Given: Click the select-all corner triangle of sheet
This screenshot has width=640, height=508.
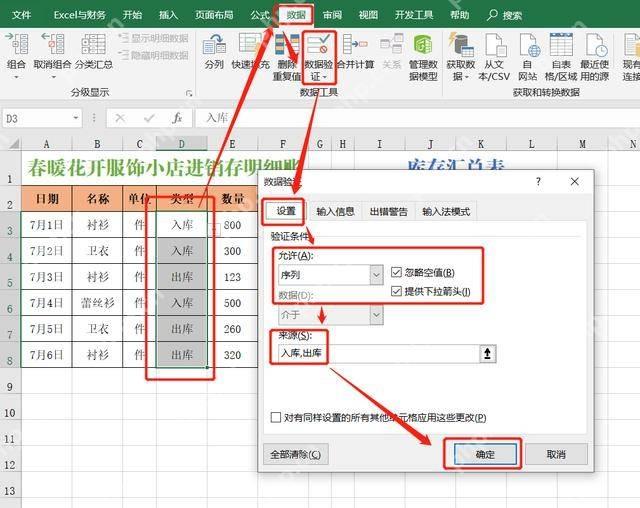Looking at the screenshot, I should click(x=14, y=143).
